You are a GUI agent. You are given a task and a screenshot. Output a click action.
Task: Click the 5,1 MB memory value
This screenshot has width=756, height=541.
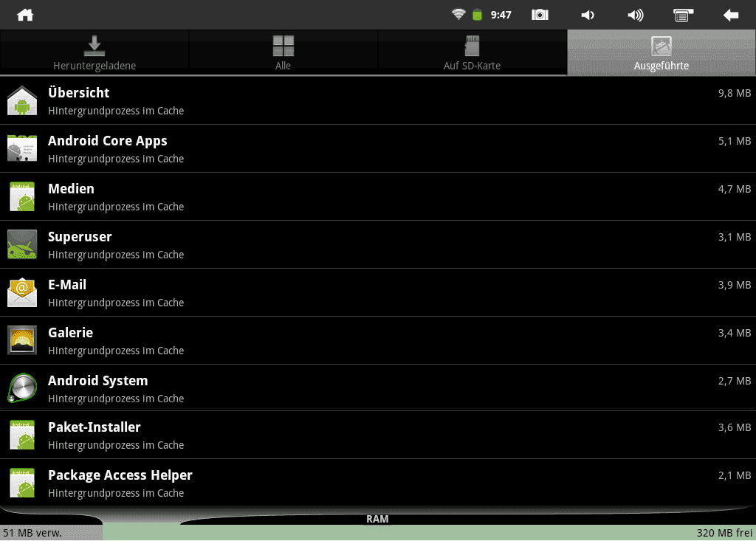point(735,141)
